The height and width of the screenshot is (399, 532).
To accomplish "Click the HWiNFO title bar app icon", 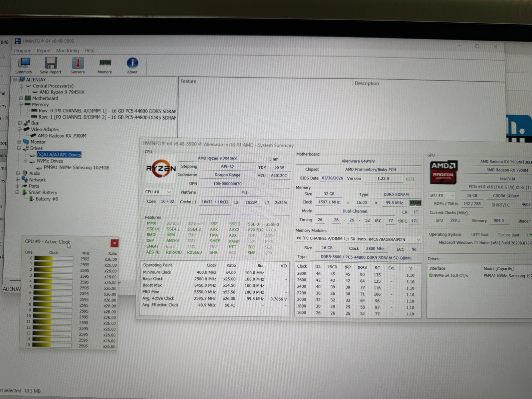I will (x=18, y=41).
